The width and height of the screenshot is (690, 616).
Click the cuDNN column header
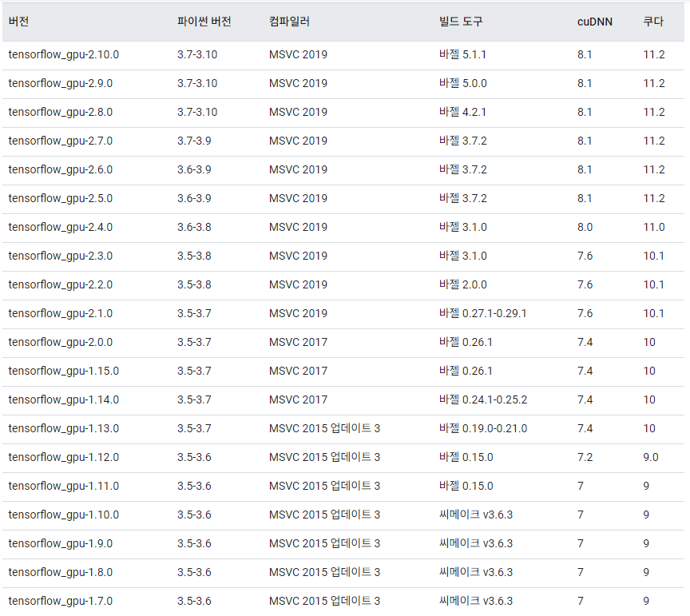[594, 22]
